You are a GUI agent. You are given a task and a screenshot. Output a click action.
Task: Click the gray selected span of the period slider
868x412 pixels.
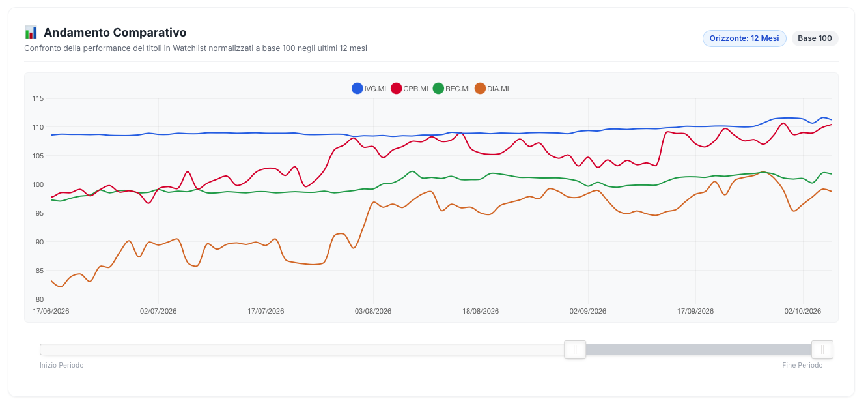click(x=699, y=349)
